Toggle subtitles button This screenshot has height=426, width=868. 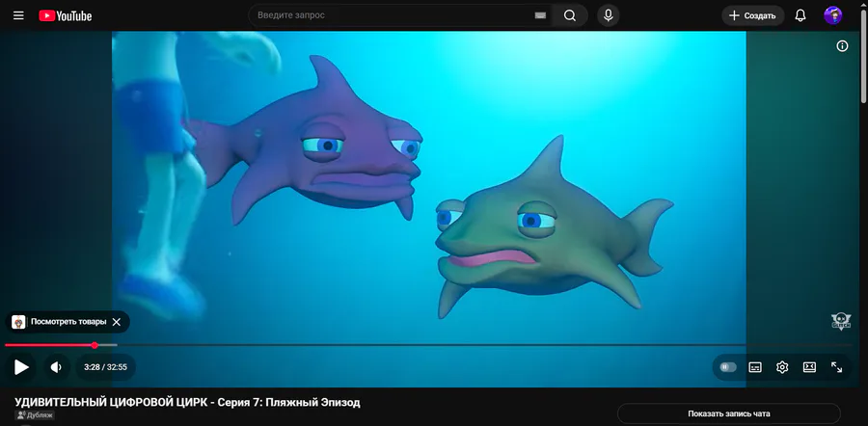pos(755,367)
